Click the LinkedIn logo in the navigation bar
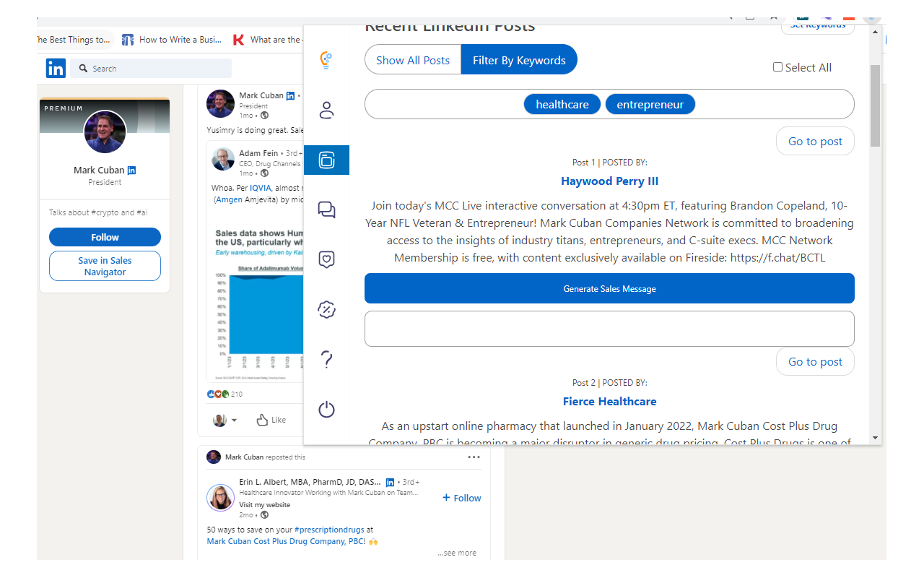The height and width of the screenshot is (578, 924). (x=56, y=68)
